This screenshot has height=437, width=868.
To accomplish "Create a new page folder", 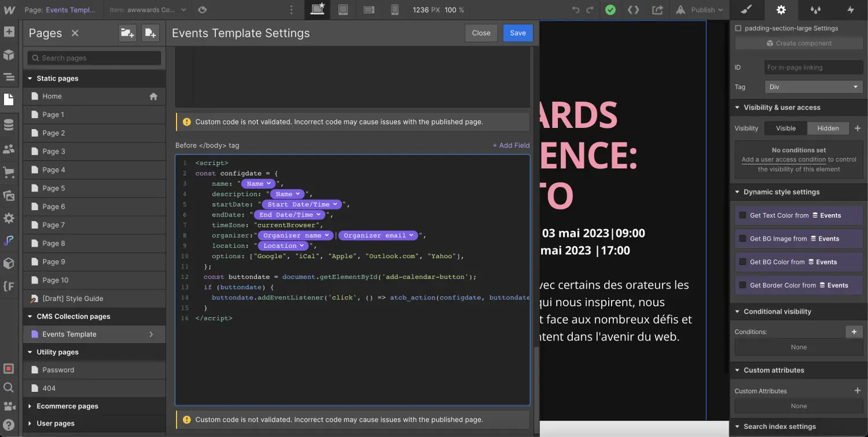I will tap(127, 33).
